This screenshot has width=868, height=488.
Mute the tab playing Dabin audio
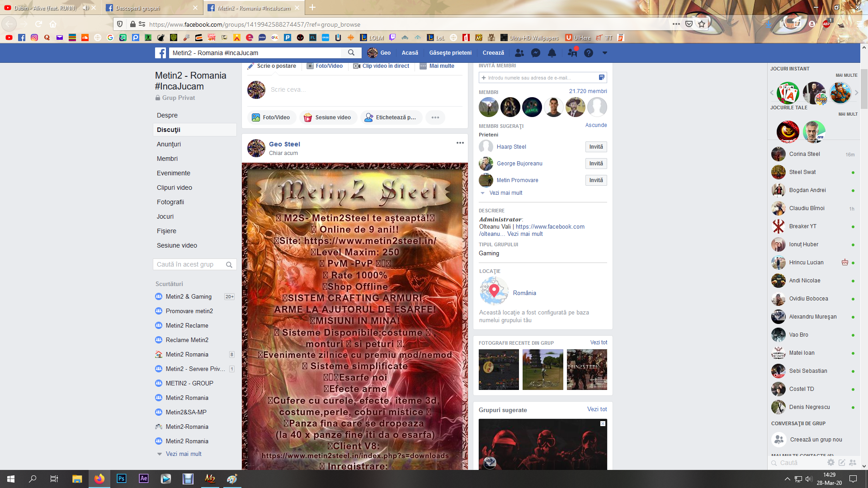pyautogui.click(x=85, y=8)
